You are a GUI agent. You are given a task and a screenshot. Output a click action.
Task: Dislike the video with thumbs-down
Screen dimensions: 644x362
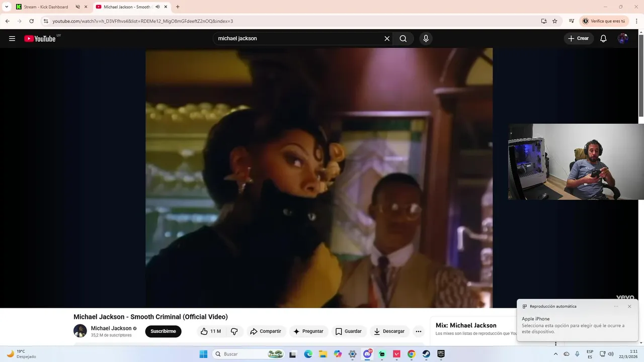point(234,331)
